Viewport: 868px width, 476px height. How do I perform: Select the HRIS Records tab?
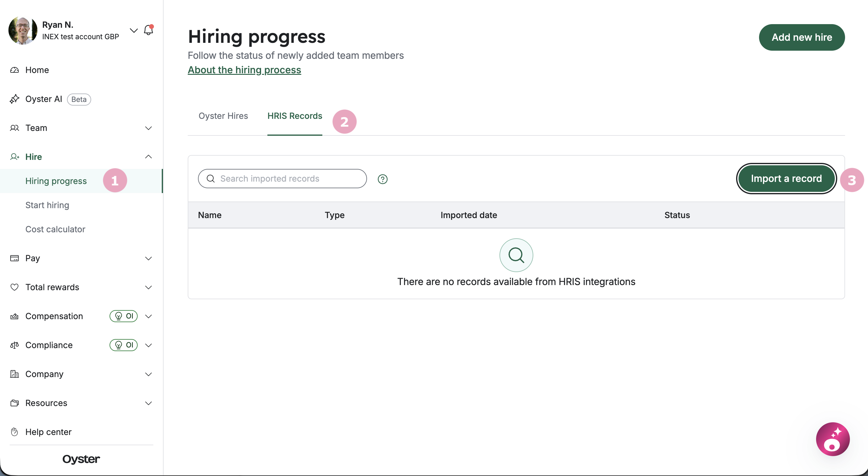tap(295, 116)
